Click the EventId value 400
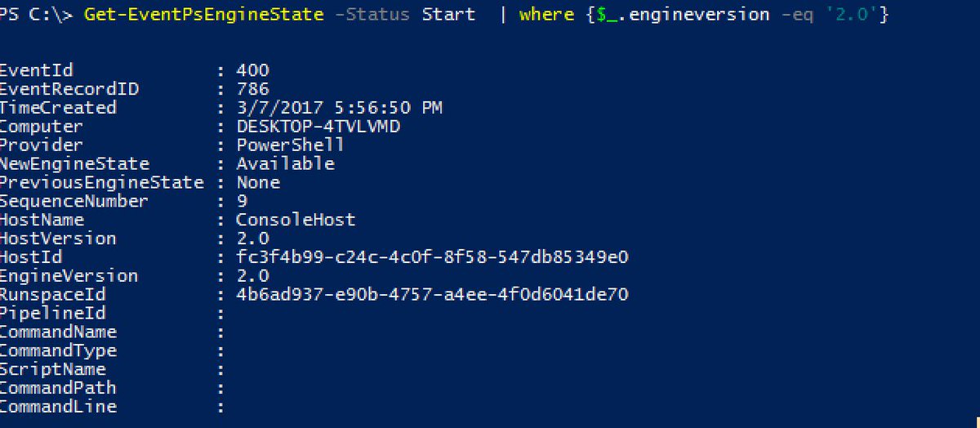The width and height of the screenshot is (980, 428). pyautogui.click(x=252, y=71)
